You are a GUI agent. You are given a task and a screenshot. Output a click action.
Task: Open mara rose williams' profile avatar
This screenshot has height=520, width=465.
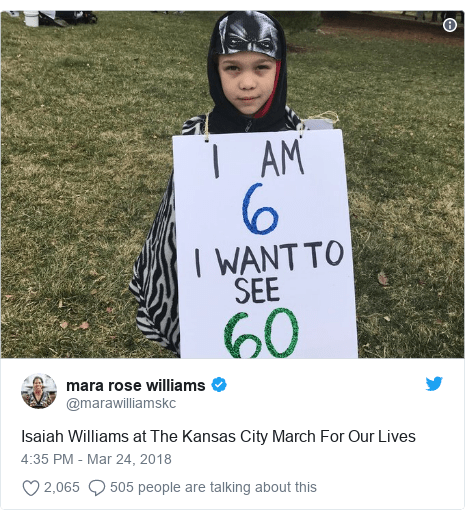click(39, 391)
